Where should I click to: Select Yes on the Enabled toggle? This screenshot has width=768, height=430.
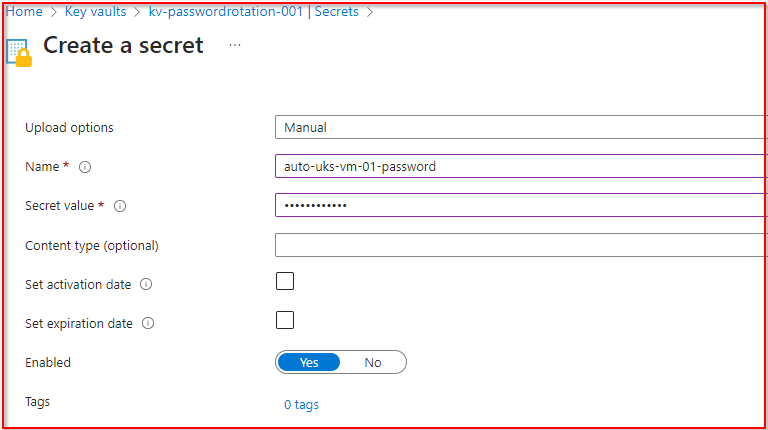309,362
